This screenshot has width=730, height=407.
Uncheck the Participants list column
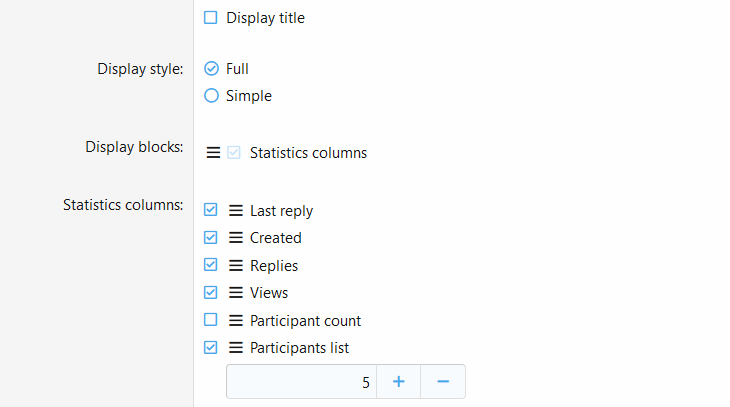coord(210,347)
